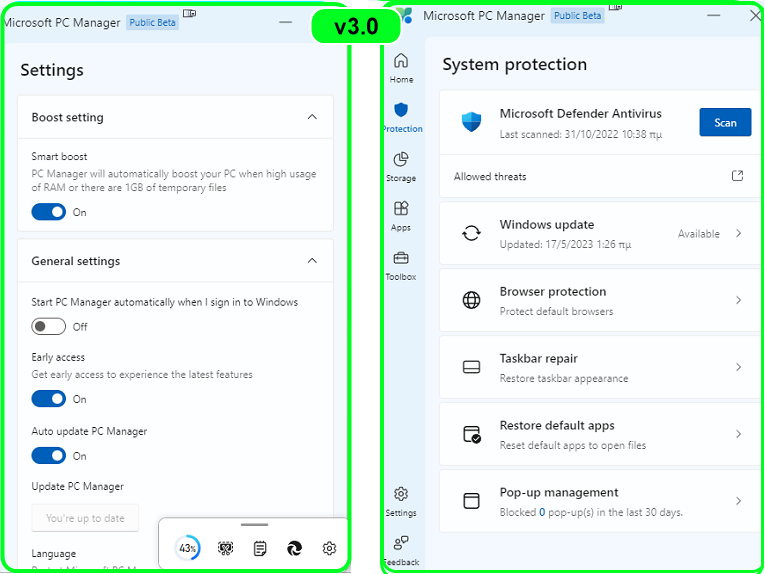Click the "Update PC Manager" label
The width and height of the screenshot is (765, 574).
78,486
